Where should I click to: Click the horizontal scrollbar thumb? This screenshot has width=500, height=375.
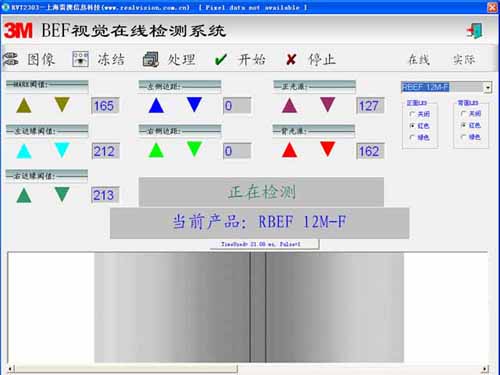click(126, 369)
